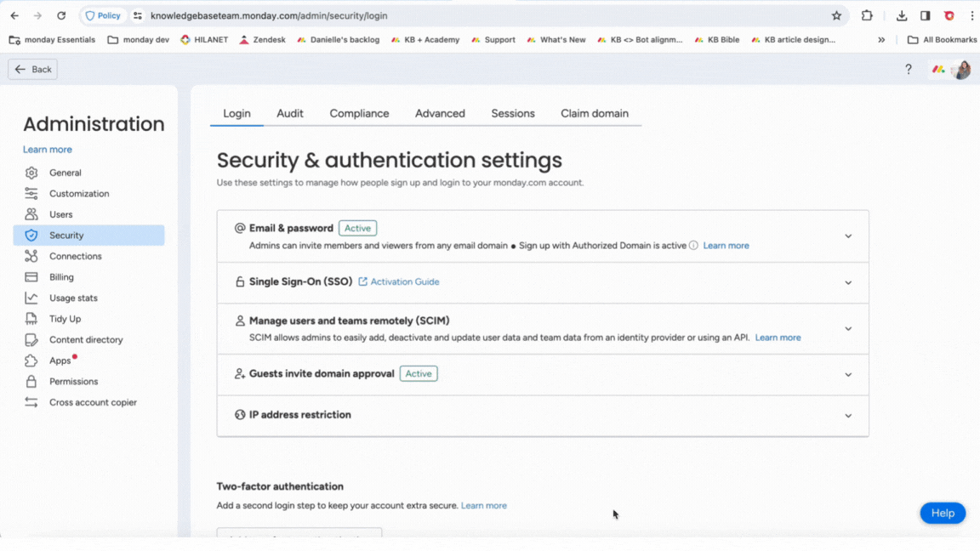Click Active badge on Guests invite approval
The image size is (980, 551).
pos(419,373)
